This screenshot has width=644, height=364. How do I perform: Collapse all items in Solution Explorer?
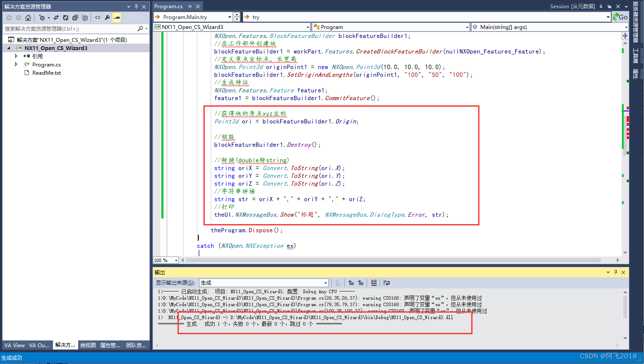coord(75,18)
